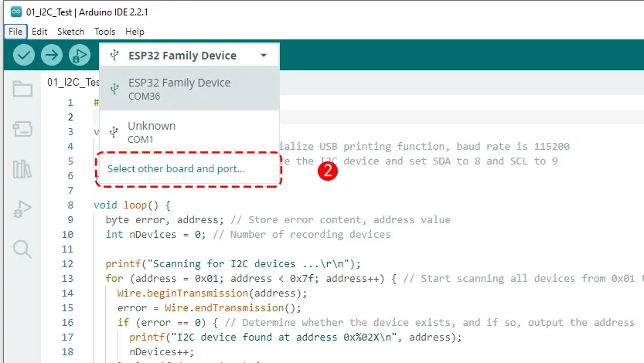Screen dimensions: 644x363
Task: Click 'Select other board and port...' link
Action: (175, 168)
